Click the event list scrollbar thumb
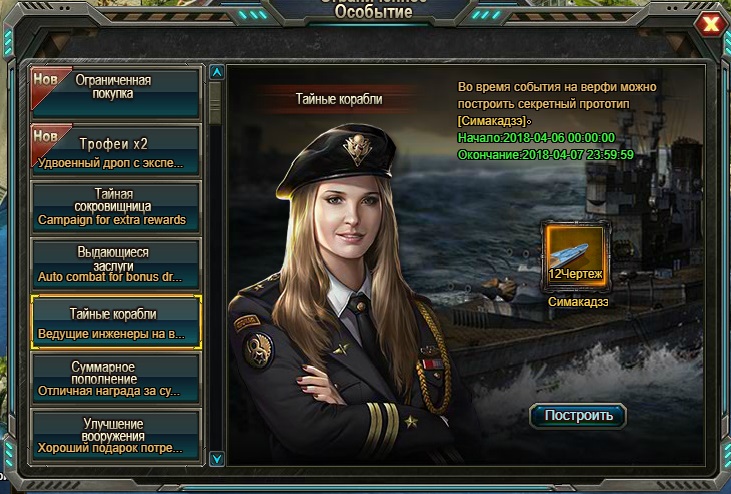The image size is (731, 494). (x=215, y=103)
